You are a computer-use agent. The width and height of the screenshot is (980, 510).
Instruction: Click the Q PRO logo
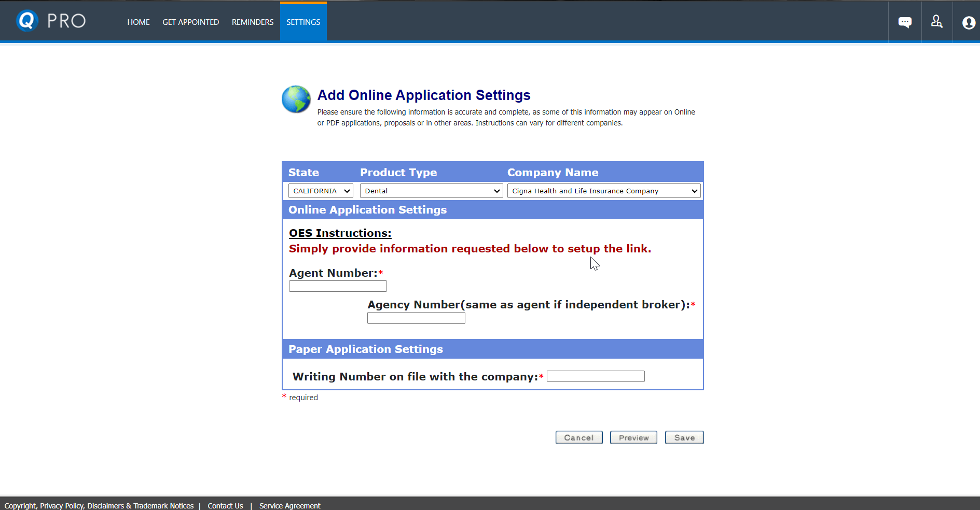(x=50, y=21)
